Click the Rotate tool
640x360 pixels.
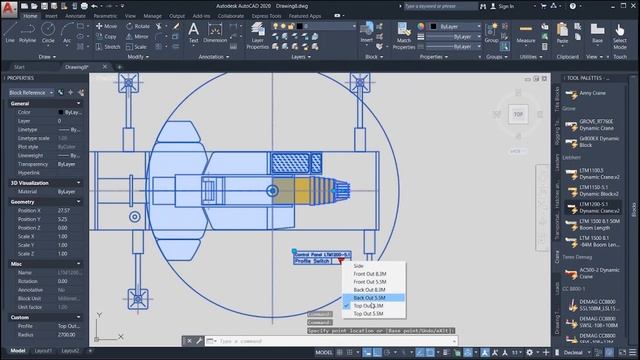click(x=138, y=26)
